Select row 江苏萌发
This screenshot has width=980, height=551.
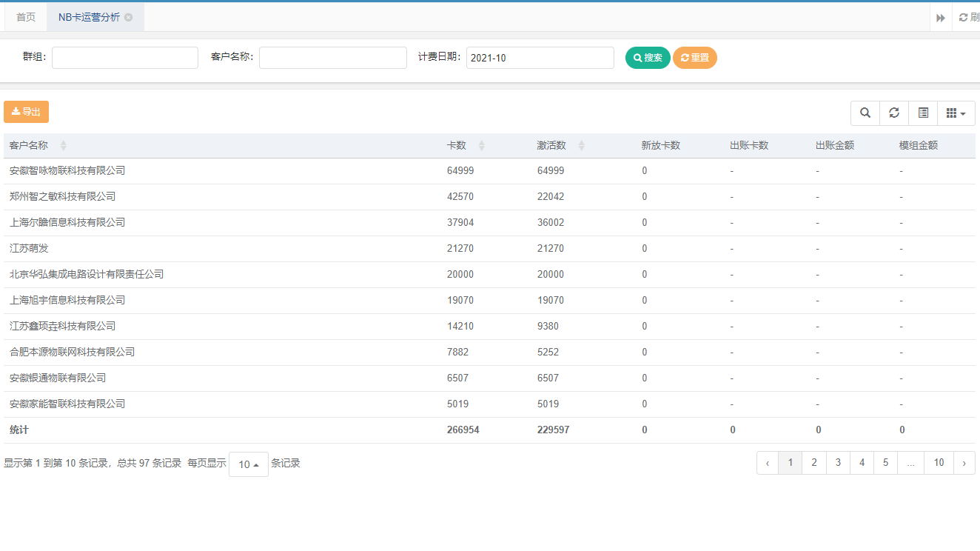[x=489, y=249]
